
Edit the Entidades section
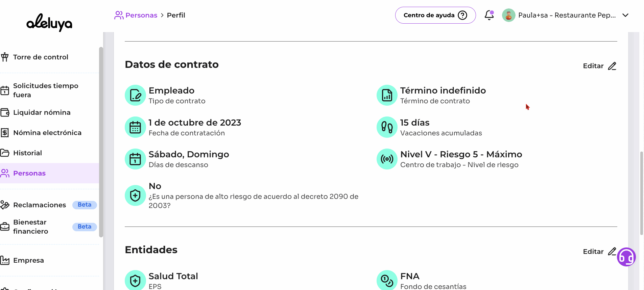(599, 252)
